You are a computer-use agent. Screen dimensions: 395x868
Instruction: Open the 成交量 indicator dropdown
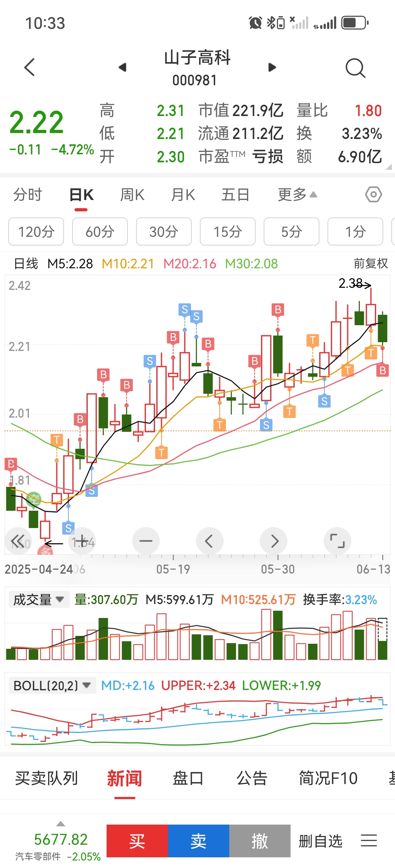click(x=39, y=599)
